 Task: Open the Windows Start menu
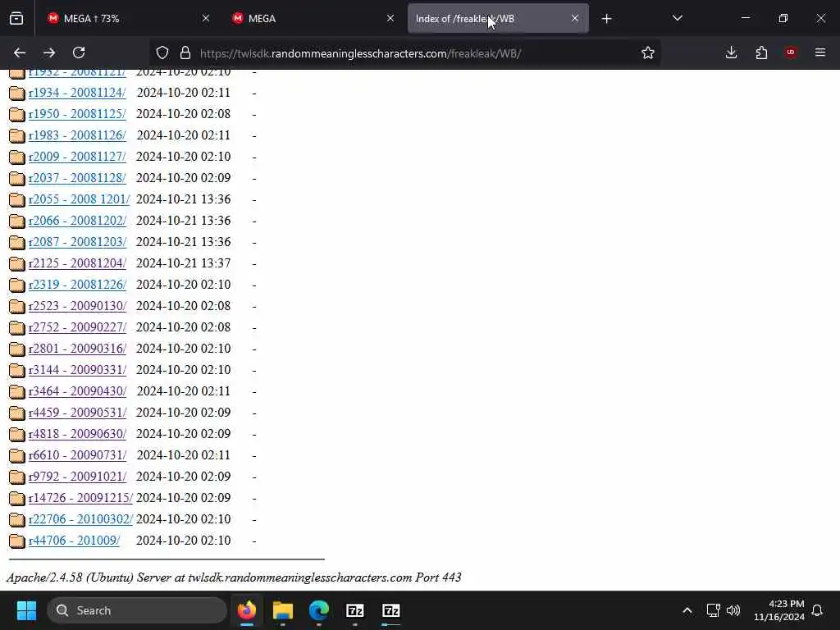(x=26, y=610)
